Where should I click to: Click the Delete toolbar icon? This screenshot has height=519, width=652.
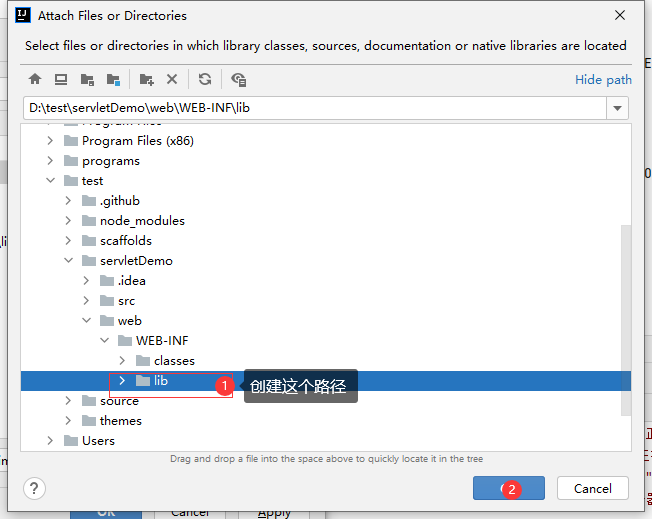point(172,79)
